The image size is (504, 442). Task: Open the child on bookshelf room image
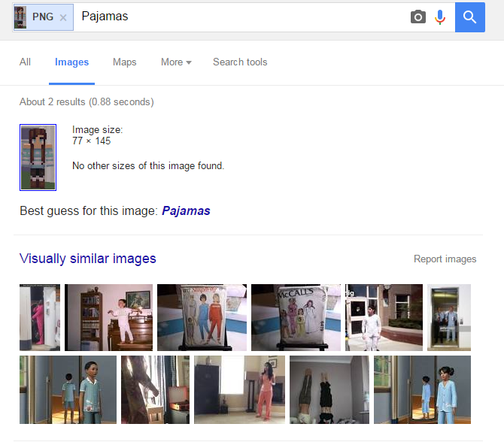[x=108, y=317]
